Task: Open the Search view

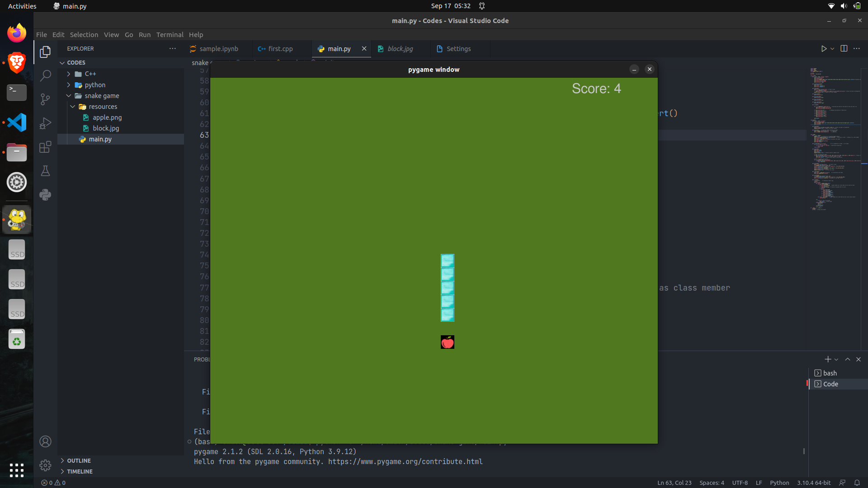Action: 45,75
